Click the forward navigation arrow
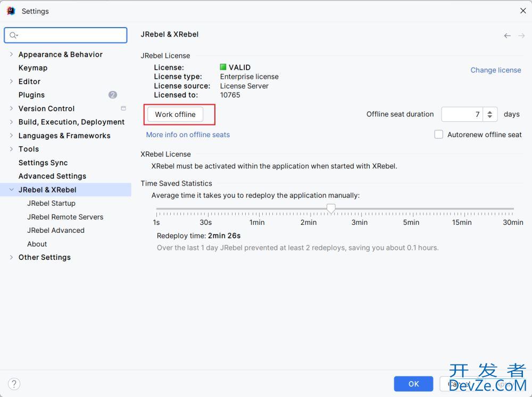The width and height of the screenshot is (532, 397). click(x=521, y=36)
